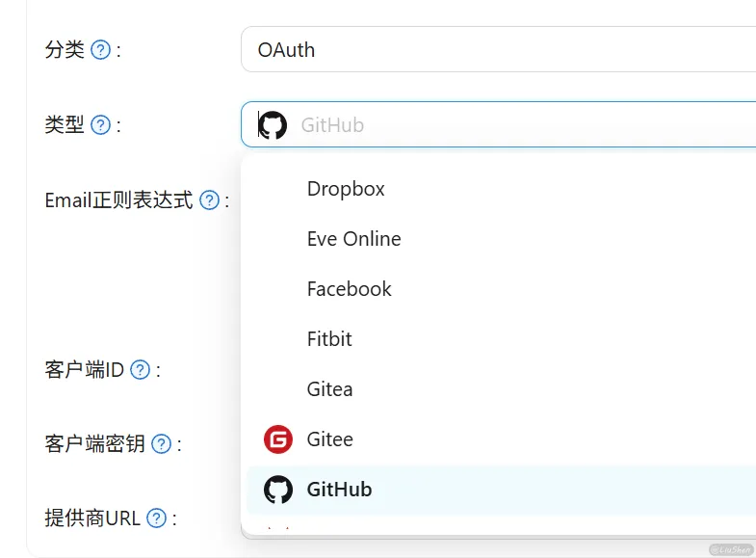Show help for 提供商URL
Screen dimensions: 756x558
(x=157, y=518)
